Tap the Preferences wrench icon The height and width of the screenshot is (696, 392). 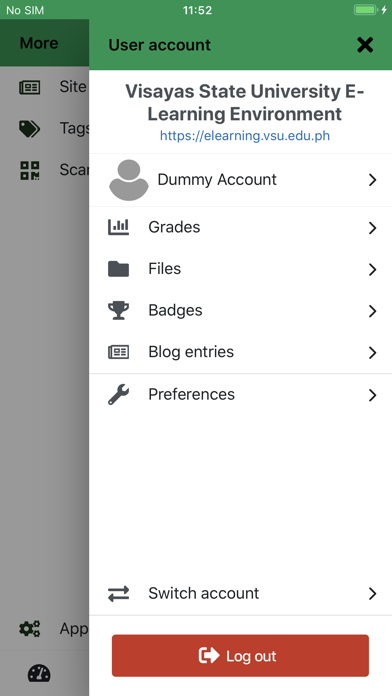coord(119,395)
